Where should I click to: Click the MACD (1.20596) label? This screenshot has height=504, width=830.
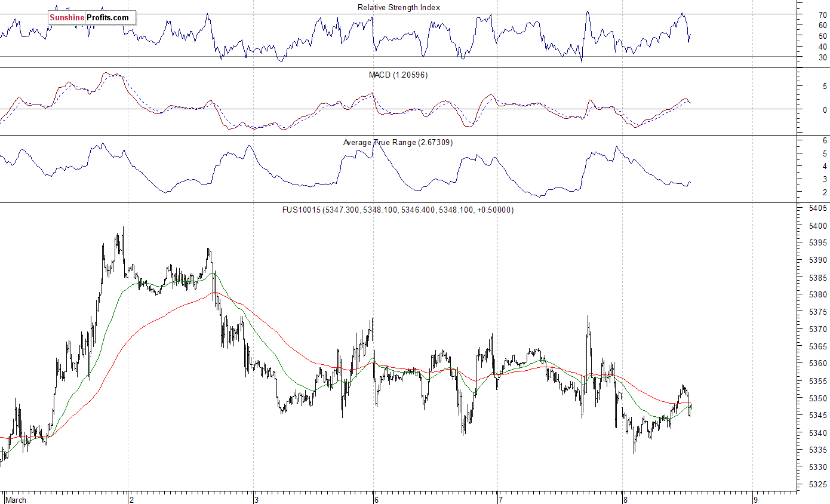(398, 75)
